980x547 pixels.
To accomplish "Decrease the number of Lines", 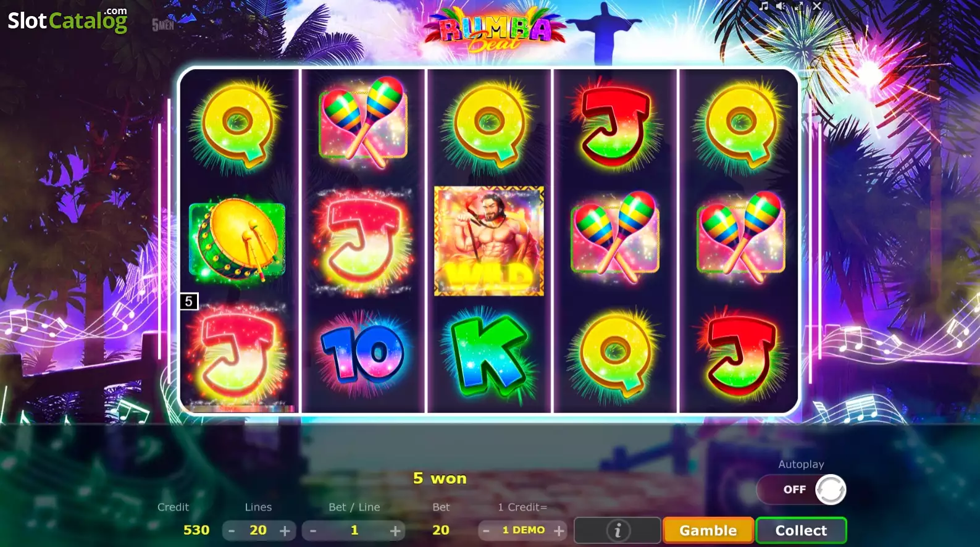I will pyautogui.click(x=232, y=531).
